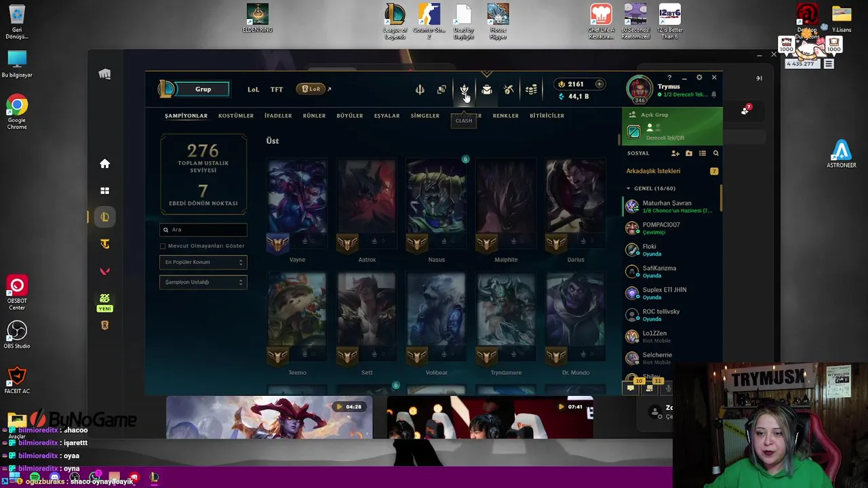Play the 07:41 video thumbnail
This screenshot has width=868, height=488.
point(490,418)
